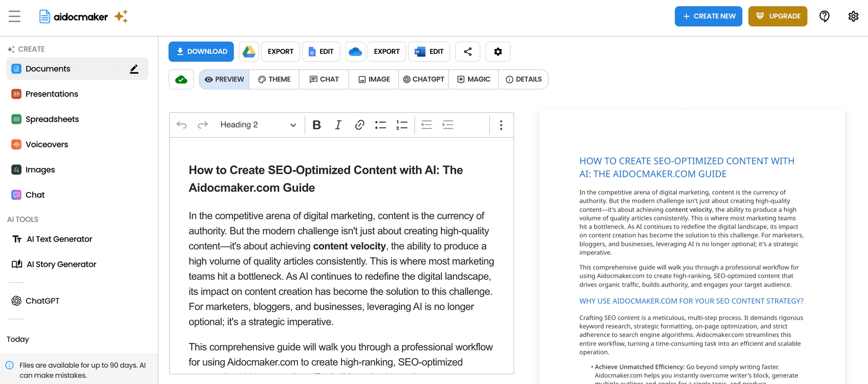Switch to the Details tab
This screenshot has height=384, width=868.
(x=524, y=80)
